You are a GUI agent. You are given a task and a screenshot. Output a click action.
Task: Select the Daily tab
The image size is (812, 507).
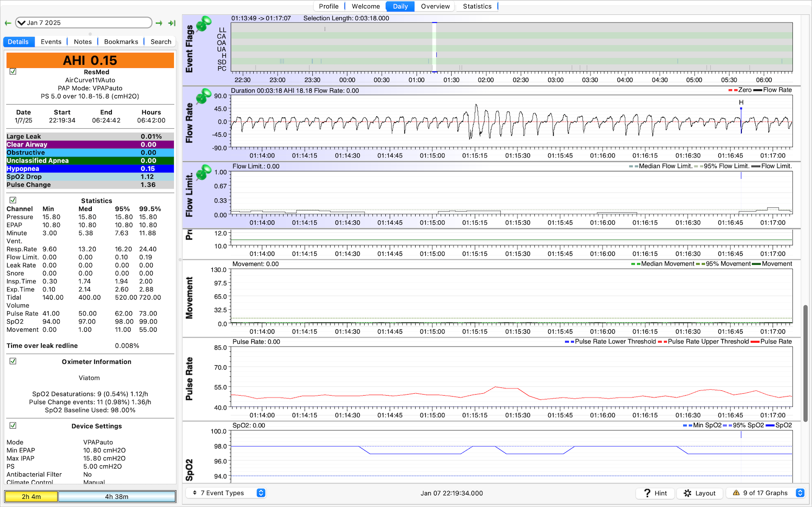[400, 6]
